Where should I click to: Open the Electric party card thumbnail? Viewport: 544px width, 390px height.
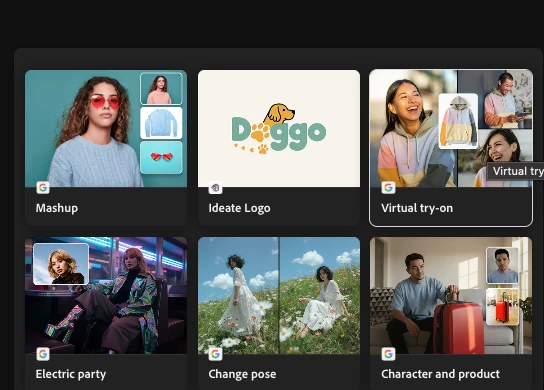tap(106, 295)
